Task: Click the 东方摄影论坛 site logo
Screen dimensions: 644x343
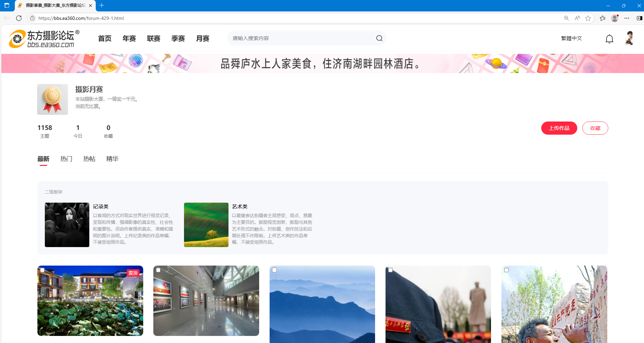Action: [x=44, y=39]
